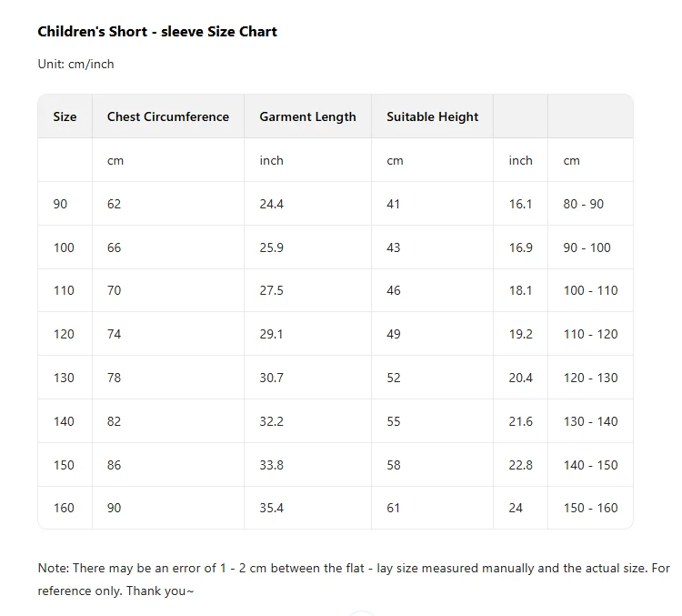The image size is (682, 616).
Task: Click the Garment Length column header
Action: pyautogui.click(x=307, y=116)
